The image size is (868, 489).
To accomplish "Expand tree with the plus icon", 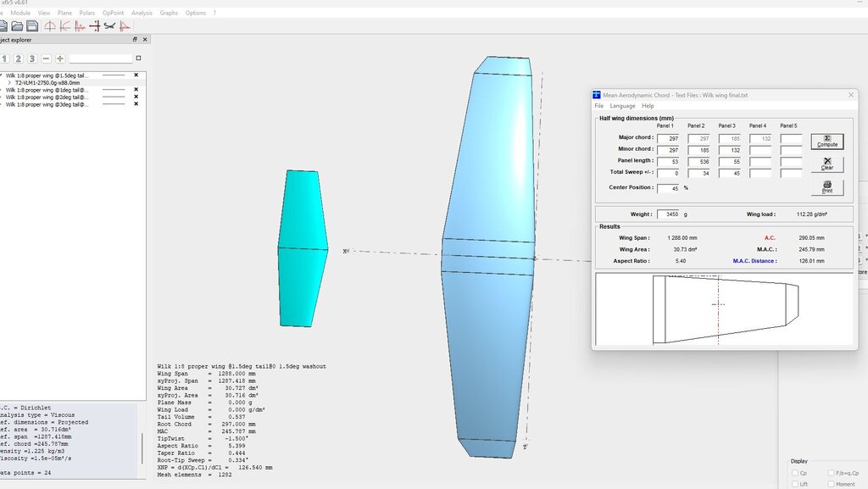I will pyautogui.click(x=60, y=58).
